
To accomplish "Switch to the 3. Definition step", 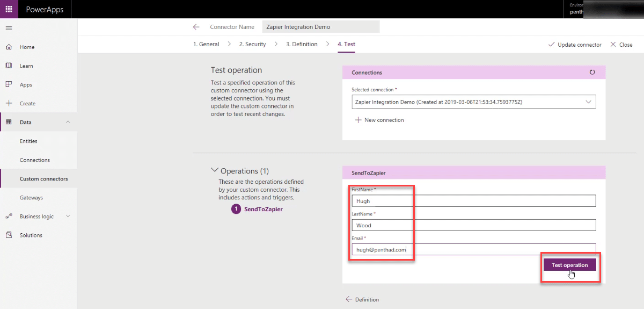I will tap(302, 45).
